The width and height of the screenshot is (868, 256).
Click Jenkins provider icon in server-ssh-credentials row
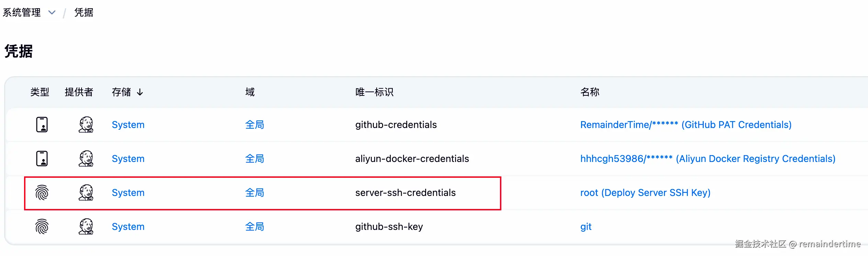click(x=86, y=193)
